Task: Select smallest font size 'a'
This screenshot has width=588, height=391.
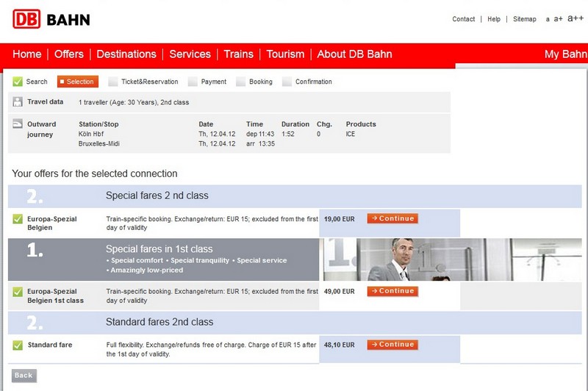Action: [x=548, y=19]
